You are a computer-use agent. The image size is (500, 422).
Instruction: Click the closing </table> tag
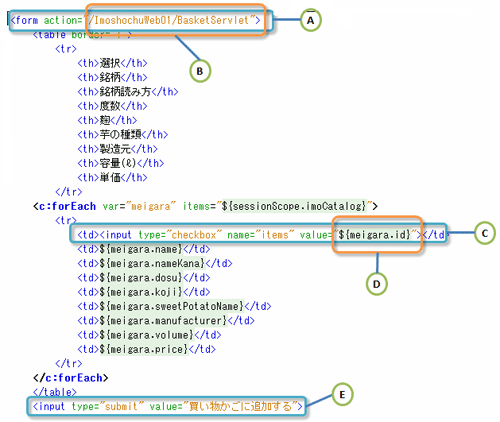coord(55,392)
